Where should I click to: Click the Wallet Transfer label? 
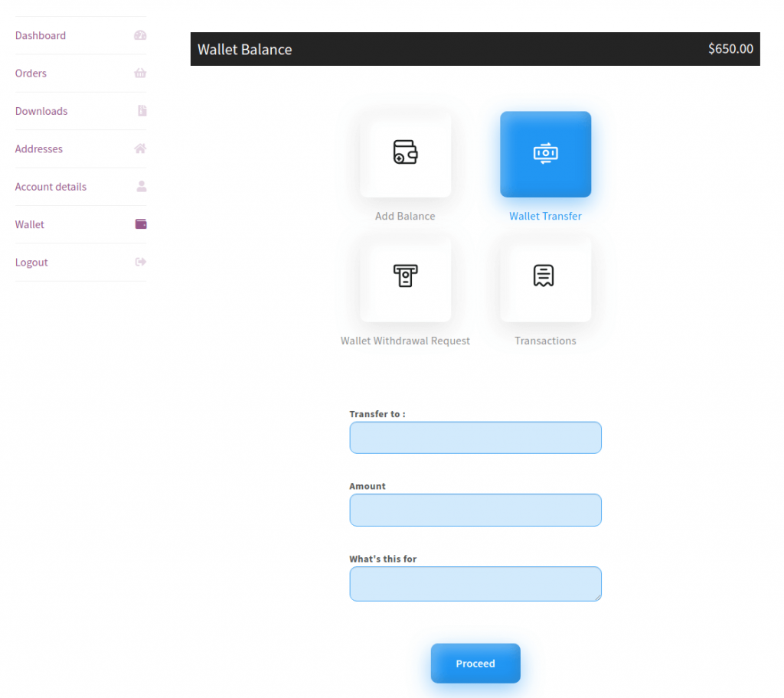click(545, 216)
